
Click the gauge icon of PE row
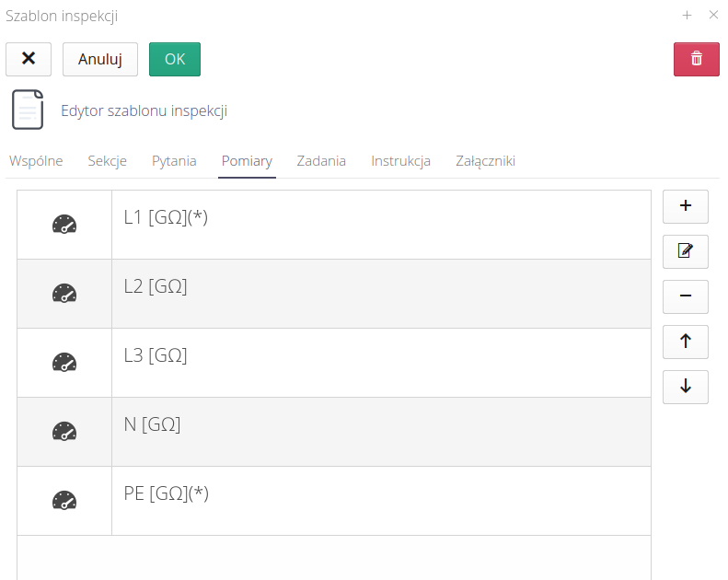click(x=64, y=501)
